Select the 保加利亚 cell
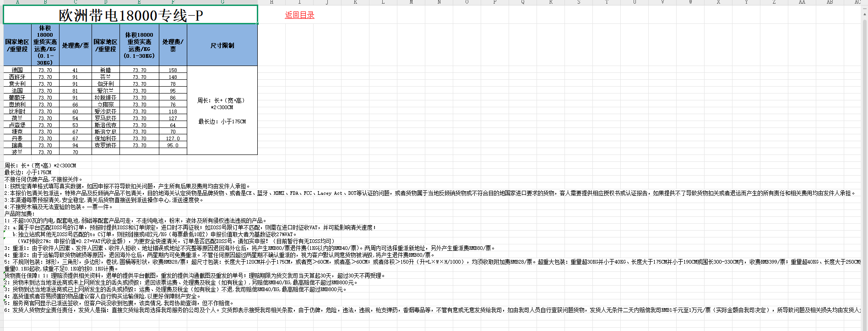This screenshot has height=331, width=868. click(x=106, y=138)
